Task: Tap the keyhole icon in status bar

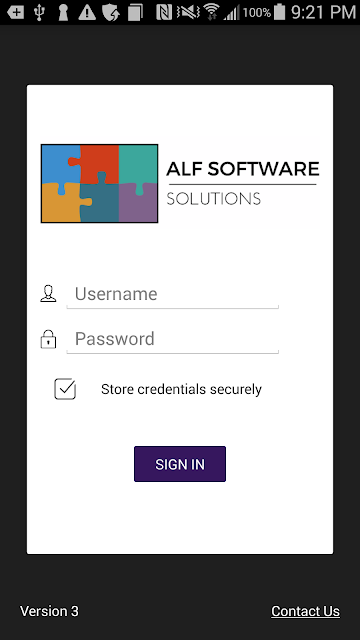Action: tap(63, 12)
